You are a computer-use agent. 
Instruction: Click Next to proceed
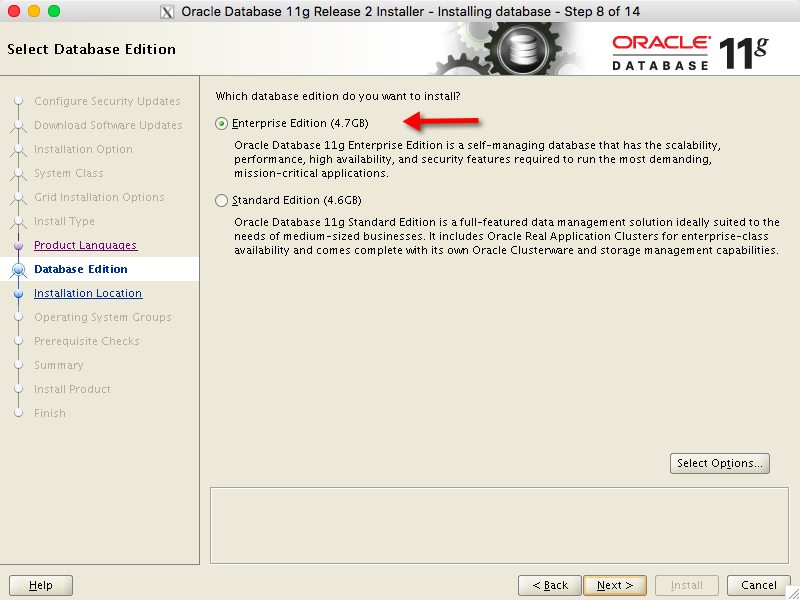tap(615, 585)
